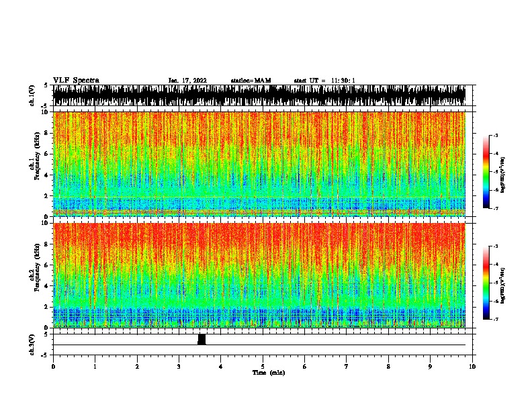Click the color scale bar beside ch.1 spectrogram
Image resolution: width=532 pixels, height=411 pixels.
point(486,172)
